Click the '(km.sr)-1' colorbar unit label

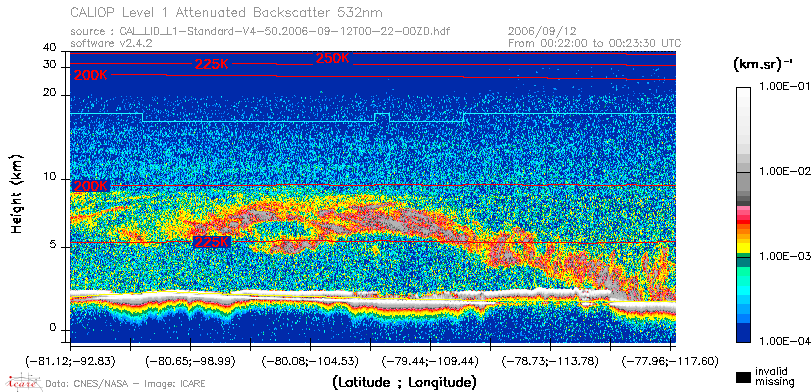click(763, 65)
